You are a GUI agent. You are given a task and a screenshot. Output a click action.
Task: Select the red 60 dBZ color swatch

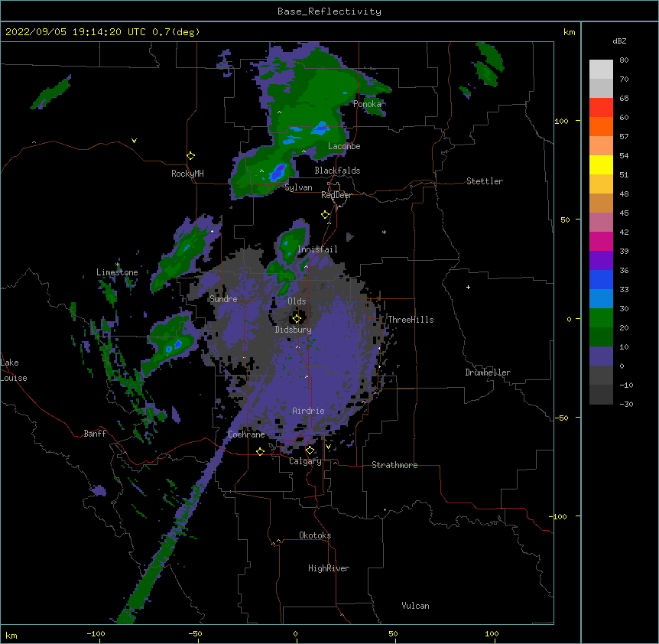(601, 107)
